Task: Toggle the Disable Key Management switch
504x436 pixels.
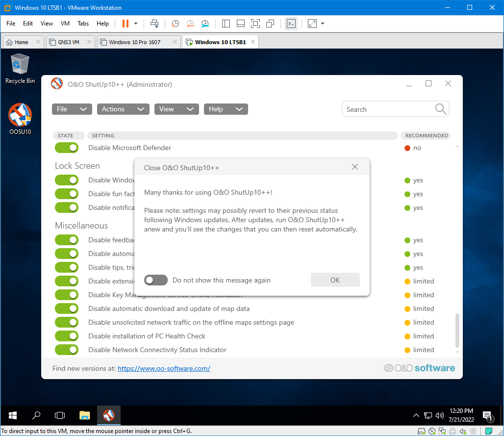Action: pyautogui.click(x=67, y=295)
